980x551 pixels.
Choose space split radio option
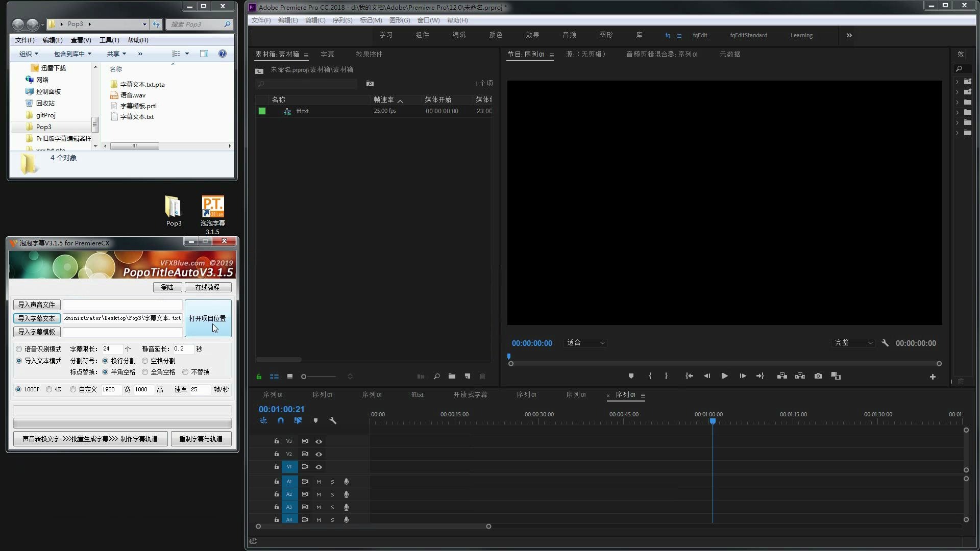pos(145,361)
